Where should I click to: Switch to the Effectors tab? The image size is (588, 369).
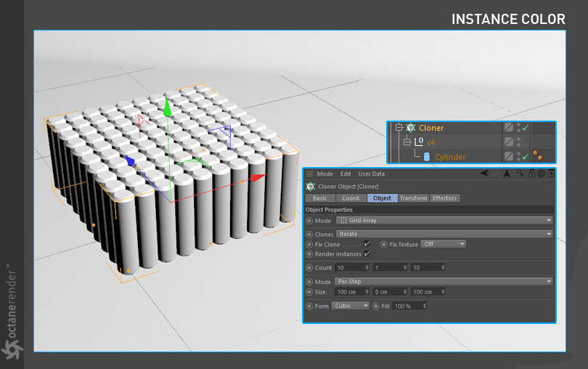coord(445,198)
